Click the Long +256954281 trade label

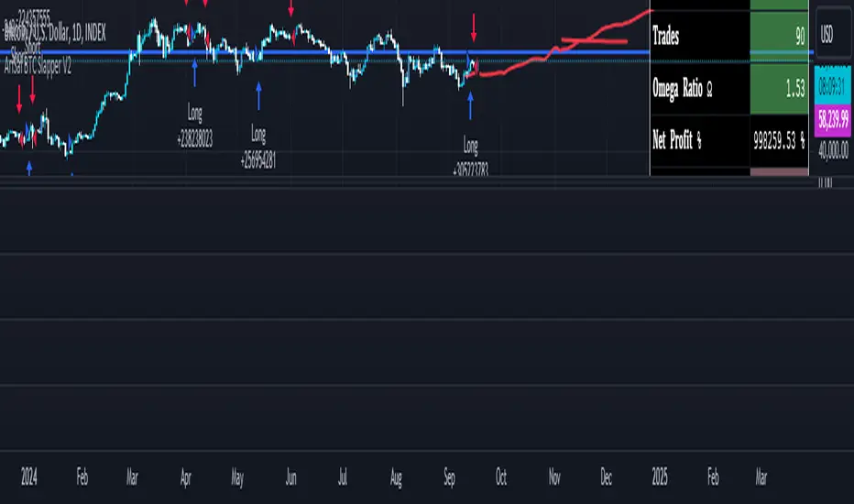click(x=258, y=148)
